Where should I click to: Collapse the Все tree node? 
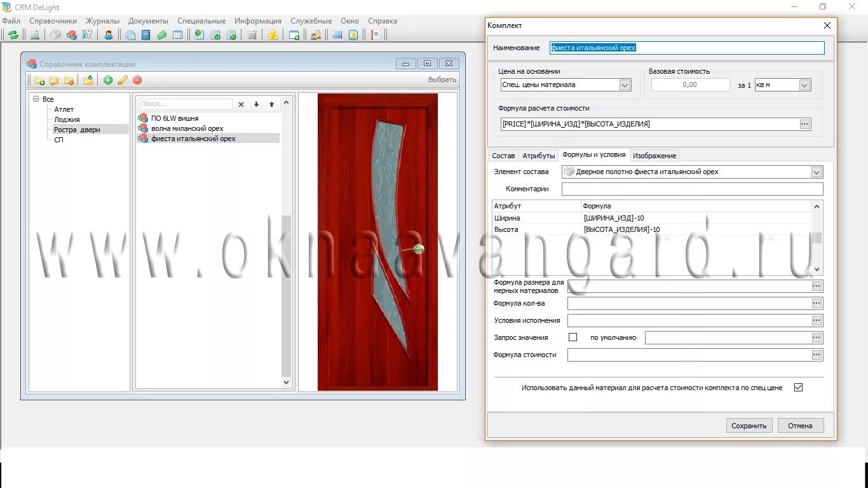tap(36, 99)
